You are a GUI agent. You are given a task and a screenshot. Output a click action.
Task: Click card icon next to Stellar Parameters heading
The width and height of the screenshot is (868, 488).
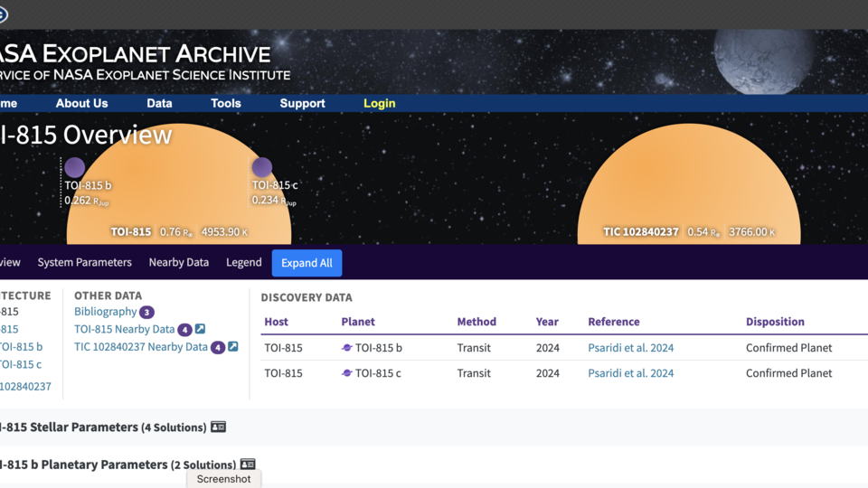(218, 427)
